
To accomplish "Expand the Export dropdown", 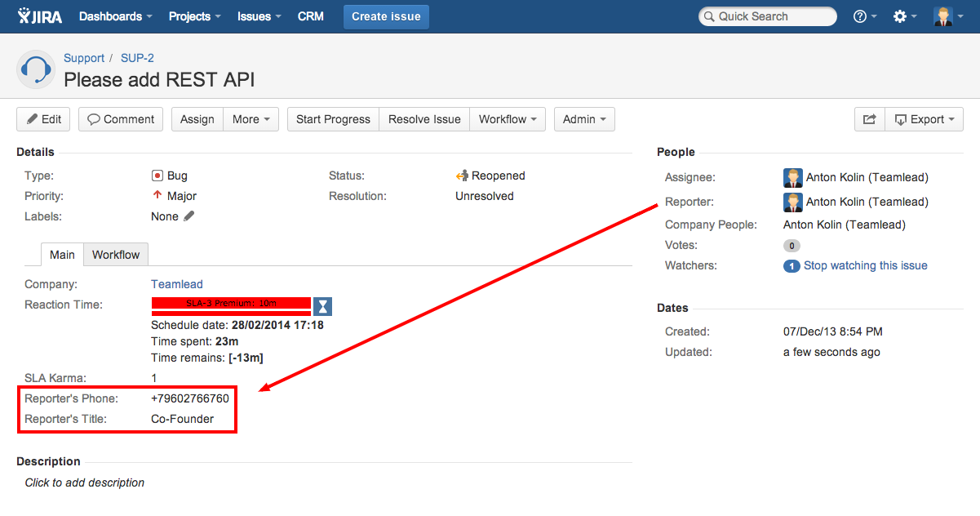I will coord(924,119).
